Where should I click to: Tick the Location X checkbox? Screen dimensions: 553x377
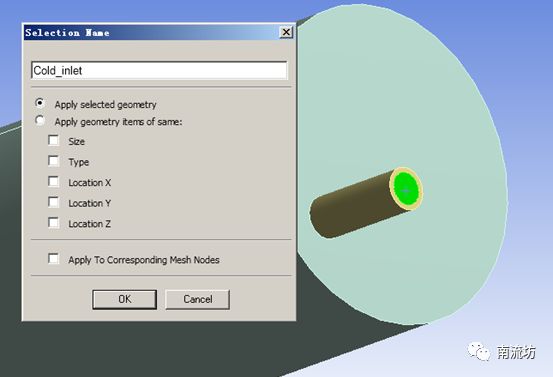54,182
